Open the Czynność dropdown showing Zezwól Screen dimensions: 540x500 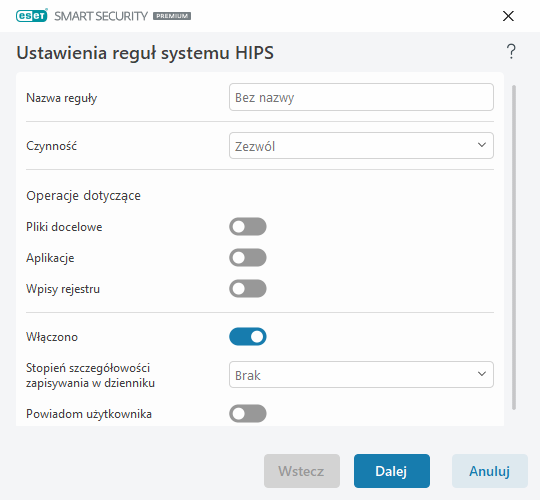point(361,146)
